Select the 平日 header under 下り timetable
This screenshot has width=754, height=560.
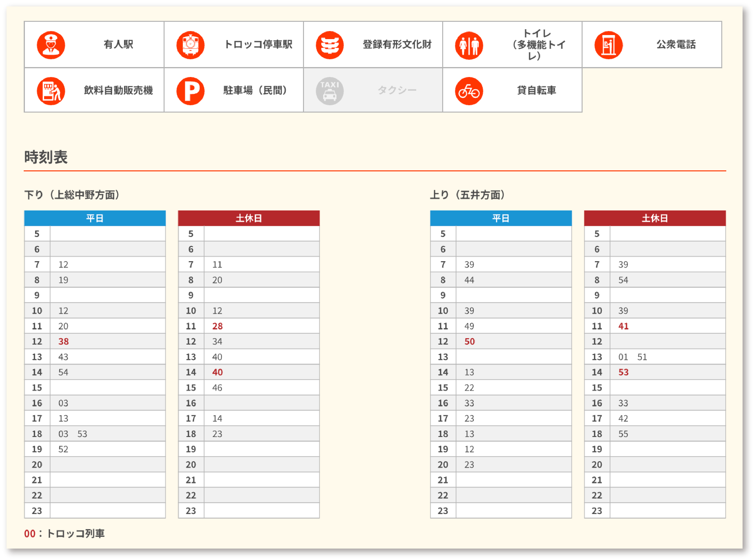tap(95, 218)
